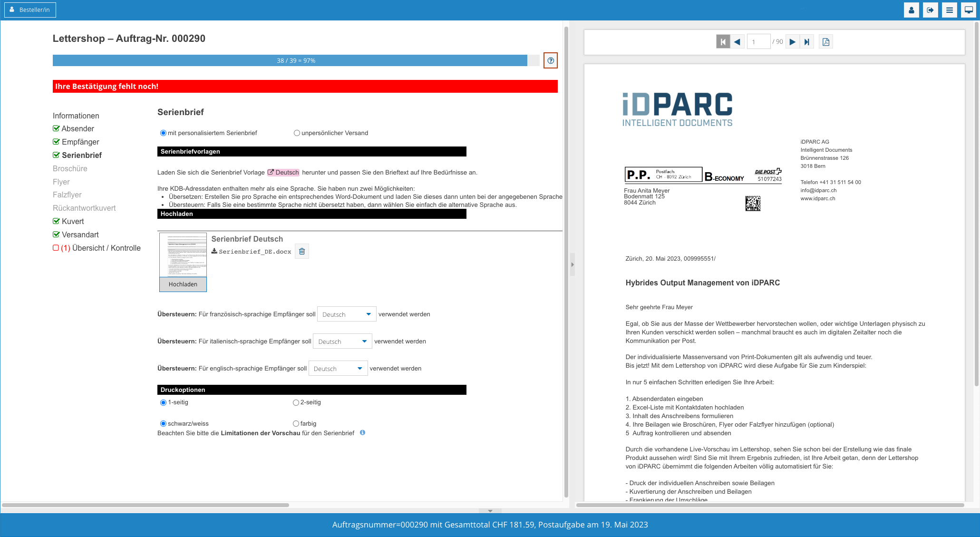Click the Hochladen button
Screen dimensions: 980x537
click(183, 284)
